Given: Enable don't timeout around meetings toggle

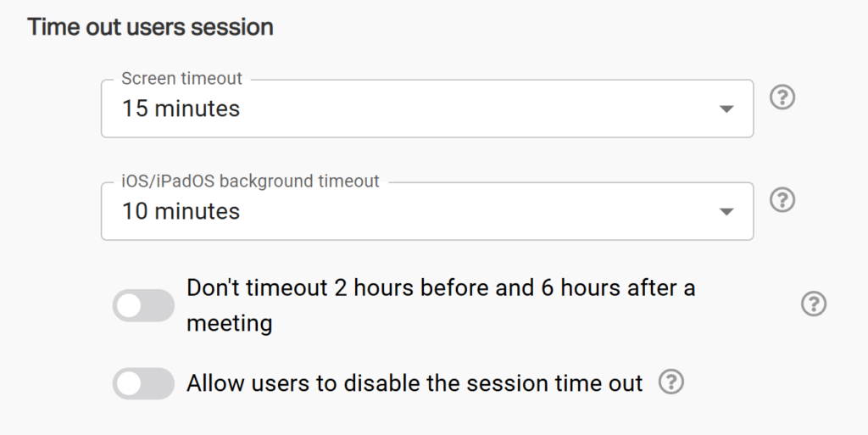Looking at the screenshot, I should click(142, 306).
